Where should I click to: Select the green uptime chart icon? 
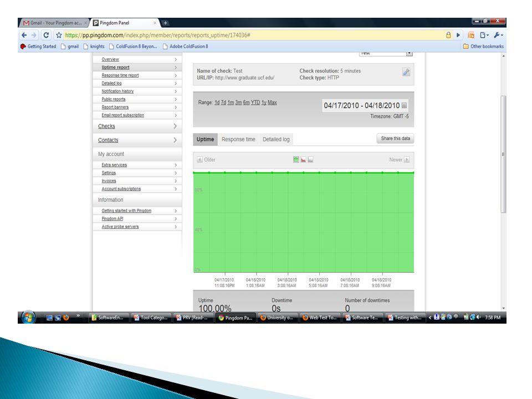coord(296,160)
